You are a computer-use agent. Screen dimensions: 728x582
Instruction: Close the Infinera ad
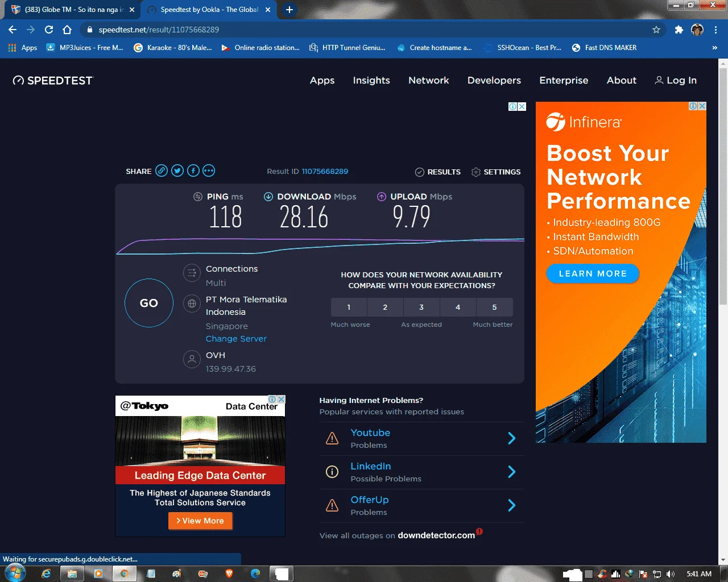[x=702, y=106]
